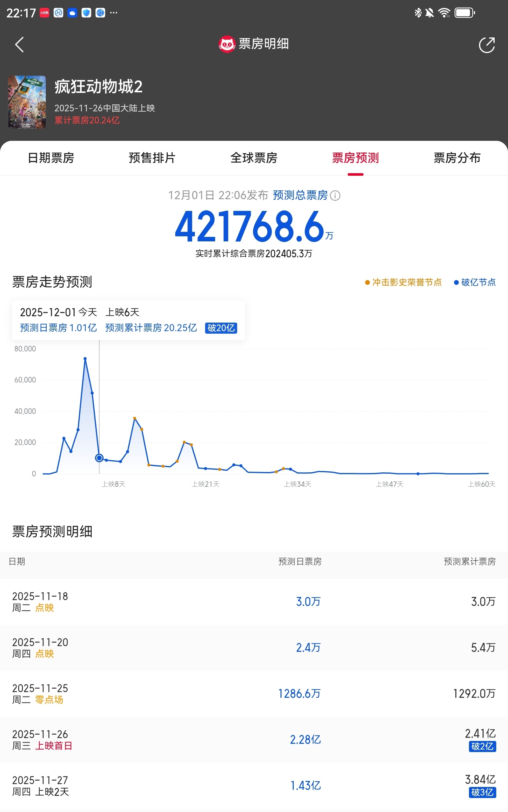The height and width of the screenshot is (812, 508).
Task: Tap the cloud notification icon
Action: 72,13
